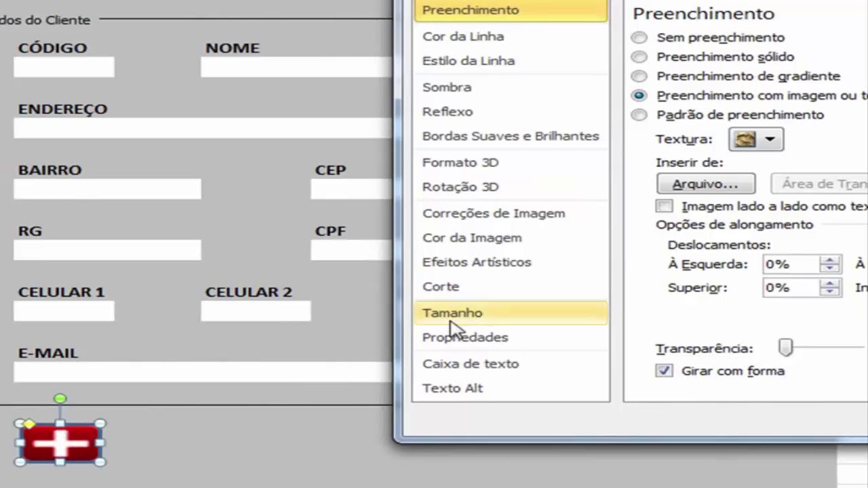The image size is (868, 488).
Task: Open Caixa de texto category
Action: pos(511,364)
